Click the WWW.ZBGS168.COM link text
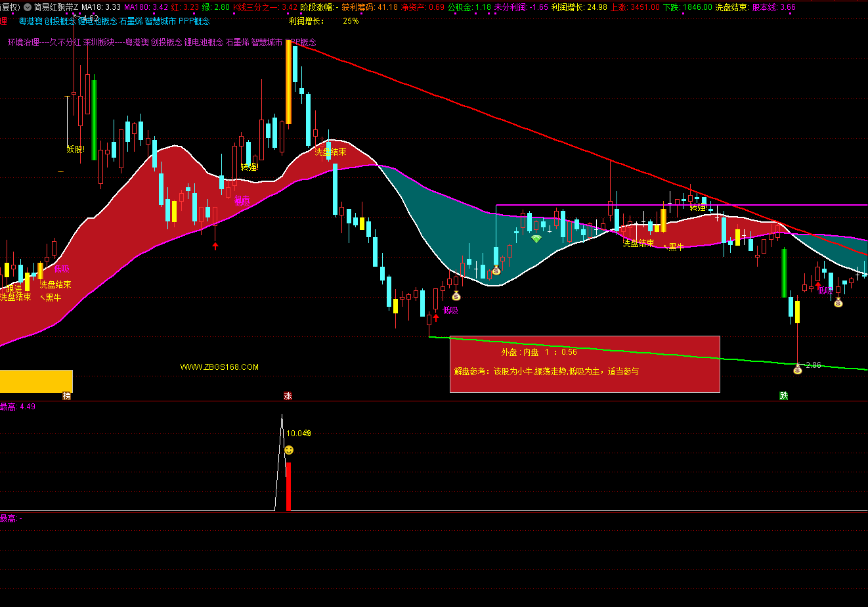 coord(219,367)
